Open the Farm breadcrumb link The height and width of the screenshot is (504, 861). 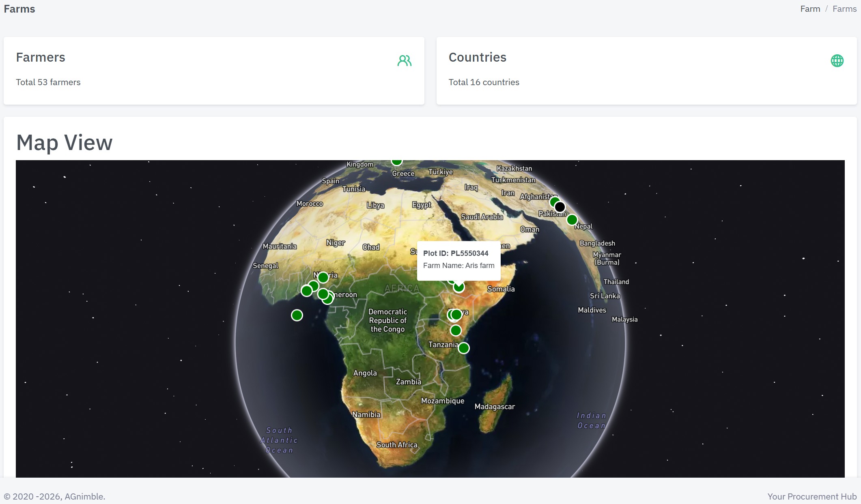[810, 9]
